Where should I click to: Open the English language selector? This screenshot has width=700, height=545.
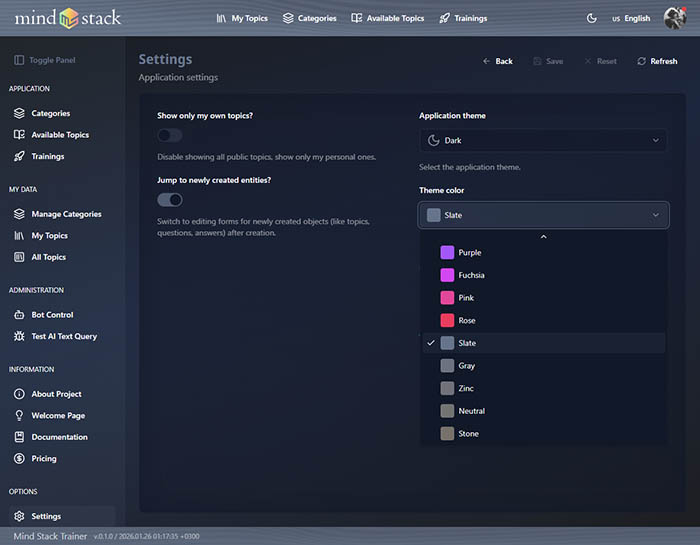(x=631, y=18)
